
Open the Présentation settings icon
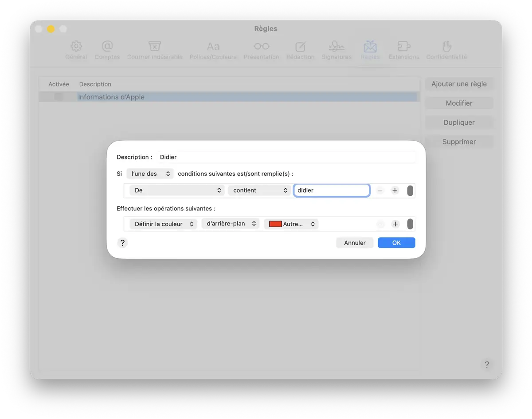click(x=261, y=50)
